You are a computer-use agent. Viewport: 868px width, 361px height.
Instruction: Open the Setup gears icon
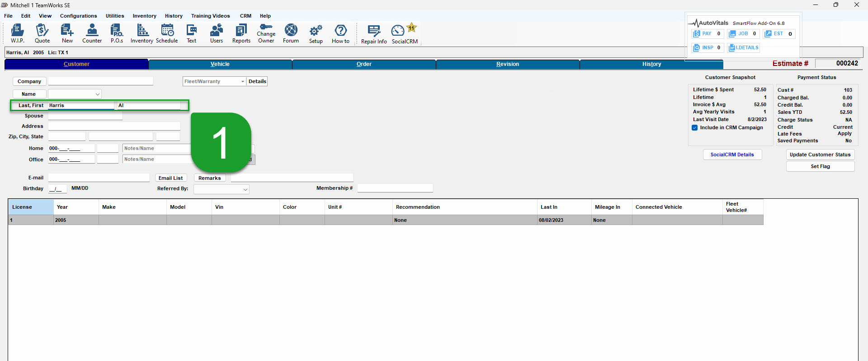pos(316,33)
